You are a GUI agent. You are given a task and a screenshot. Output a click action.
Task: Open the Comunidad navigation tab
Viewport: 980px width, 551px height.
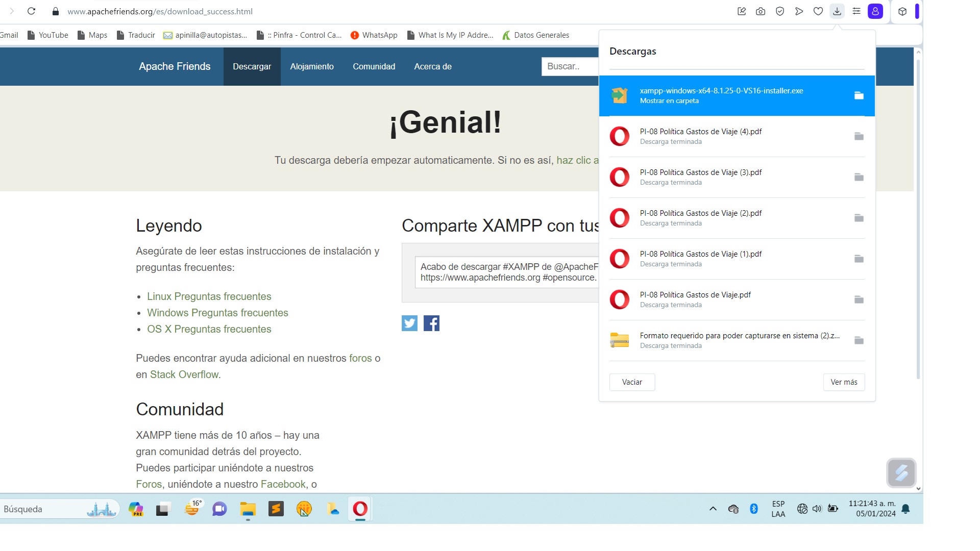click(x=374, y=66)
